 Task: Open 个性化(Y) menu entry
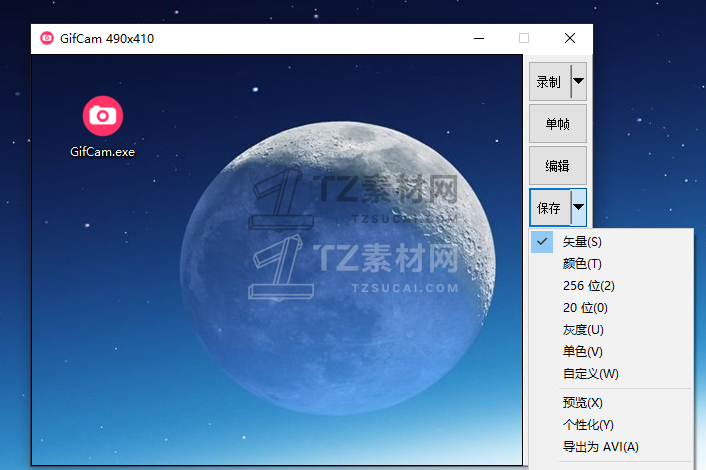pos(611,425)
